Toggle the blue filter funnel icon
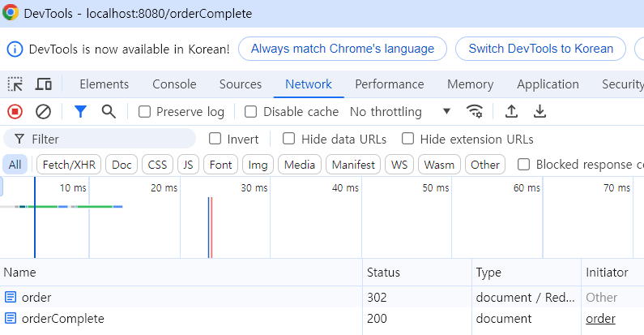The width and height of the screenshot is (644, 335). (x=80, y=112)
